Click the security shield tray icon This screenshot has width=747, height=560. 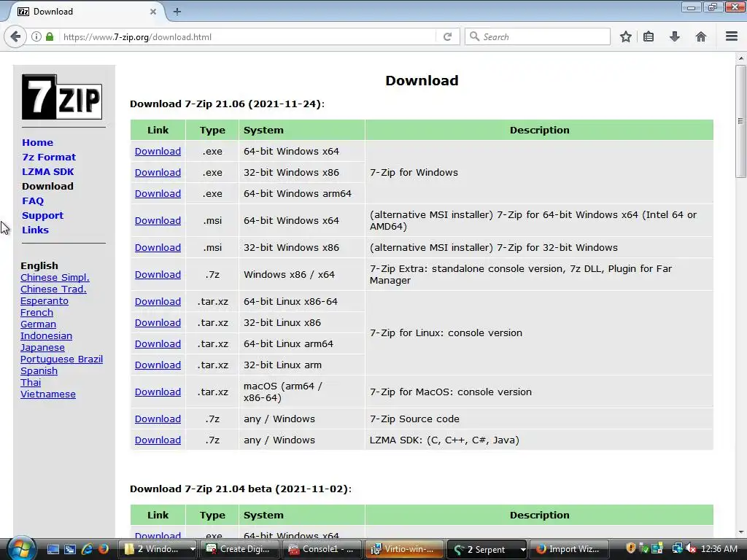tap(630, 548)
